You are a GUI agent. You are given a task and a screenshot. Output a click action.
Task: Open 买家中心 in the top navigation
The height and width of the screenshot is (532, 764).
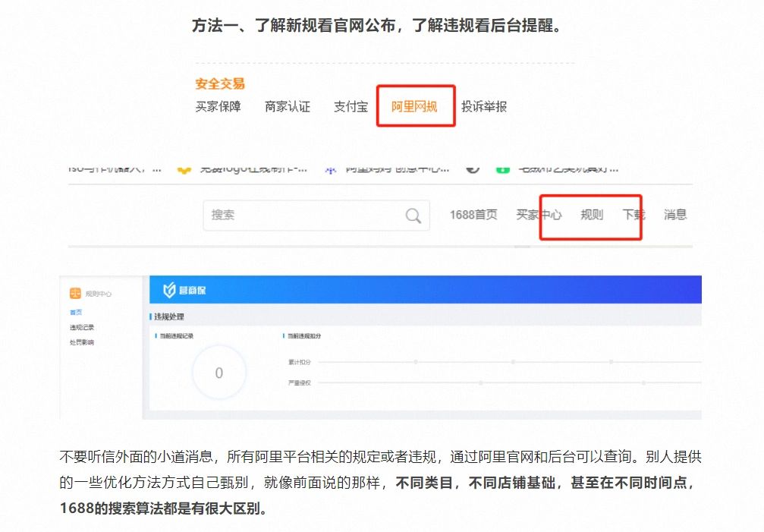coord(539,215)
